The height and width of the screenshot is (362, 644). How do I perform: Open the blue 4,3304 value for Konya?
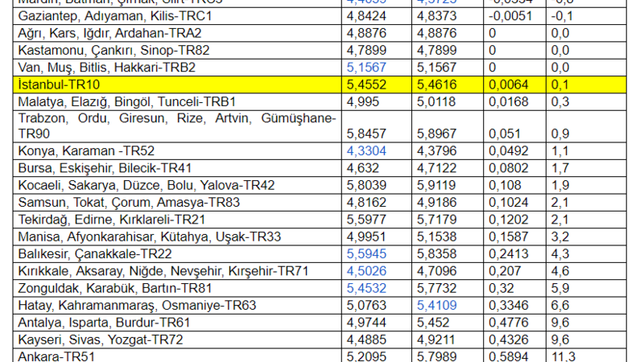[x=365, y=150]
